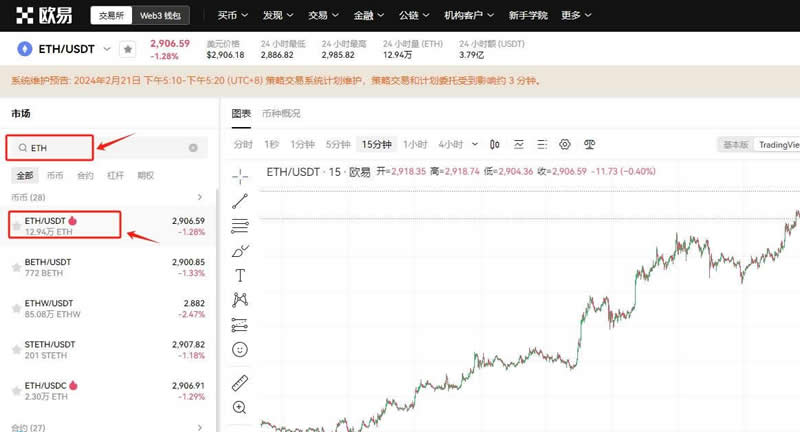Viewport: 800px width, 432px height.
Task: Expand more timeframes after 4小时
Action: tap(473, 144)
